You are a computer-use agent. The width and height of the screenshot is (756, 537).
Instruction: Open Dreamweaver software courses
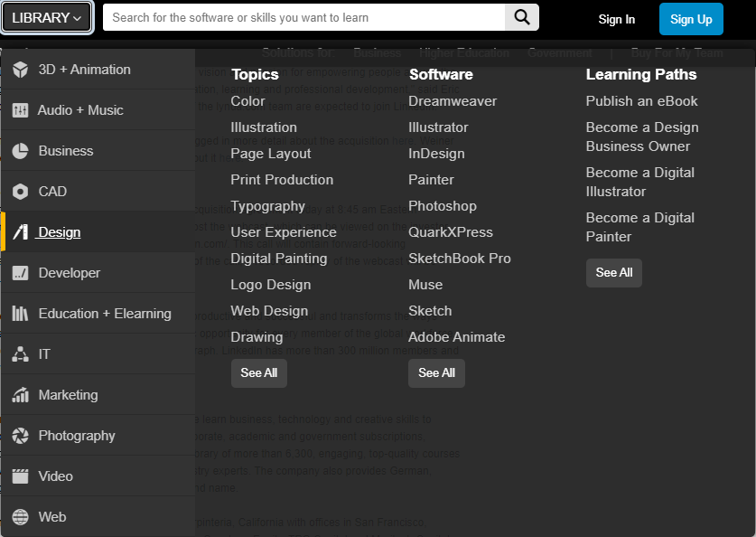[x=453, y=101]
